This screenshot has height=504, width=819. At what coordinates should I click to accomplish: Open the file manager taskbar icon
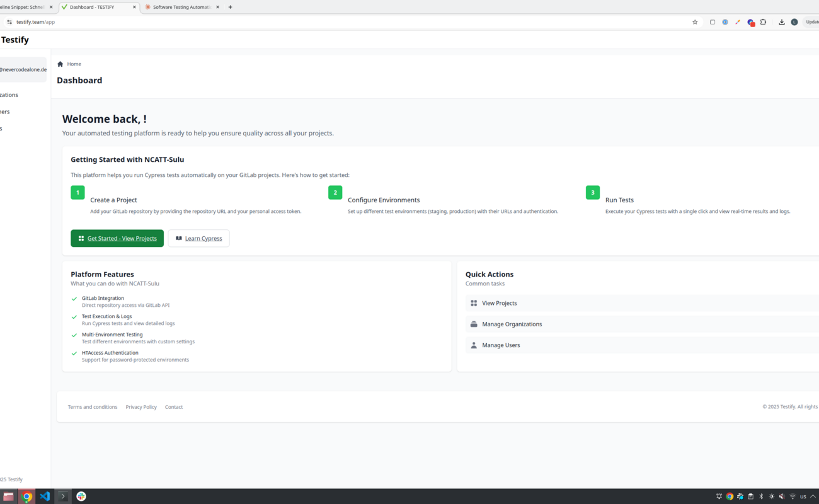pos(8,496)
